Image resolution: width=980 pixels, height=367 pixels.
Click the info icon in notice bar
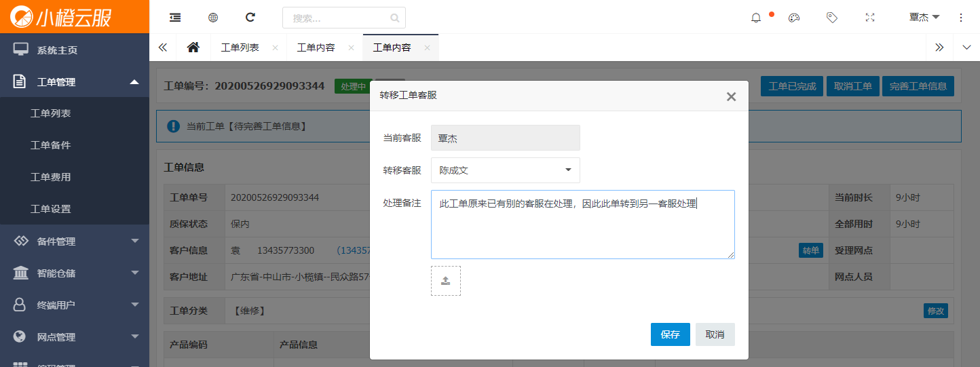click(x=173, y=126)
